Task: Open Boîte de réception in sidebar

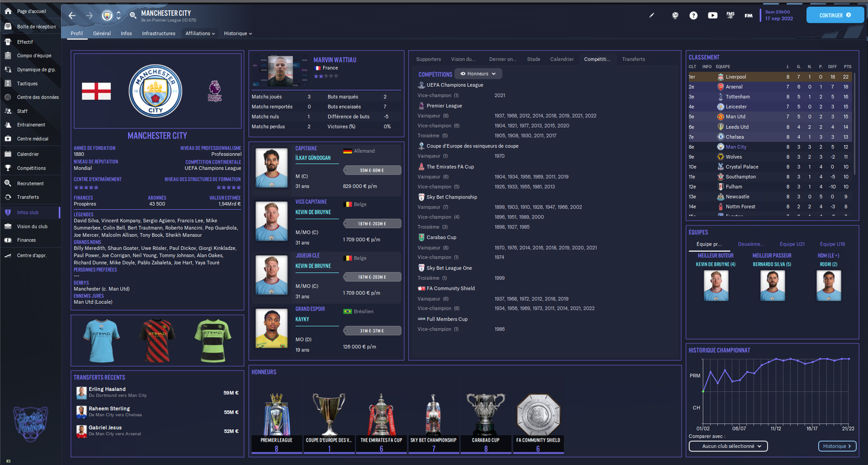Action: pos(36,27)
